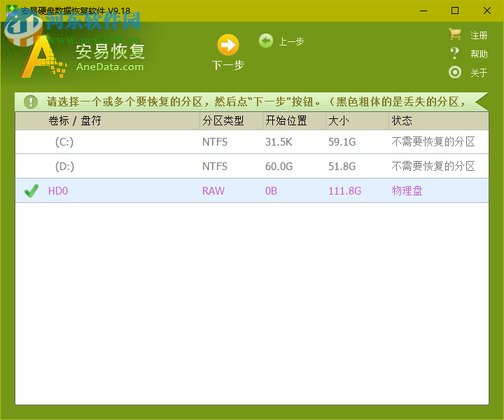
Task: Click the shopping cart register icon
Action: [455, 34]
